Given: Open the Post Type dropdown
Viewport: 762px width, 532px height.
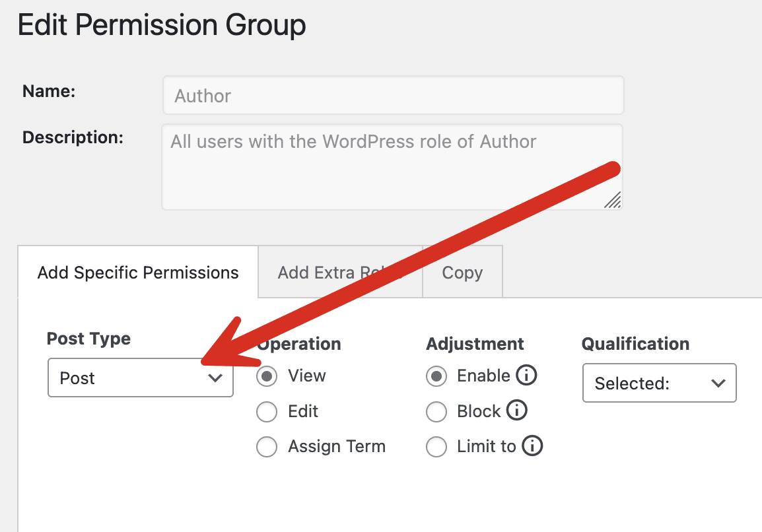Looking at the screenshot, I should click(x=140, y=378).
